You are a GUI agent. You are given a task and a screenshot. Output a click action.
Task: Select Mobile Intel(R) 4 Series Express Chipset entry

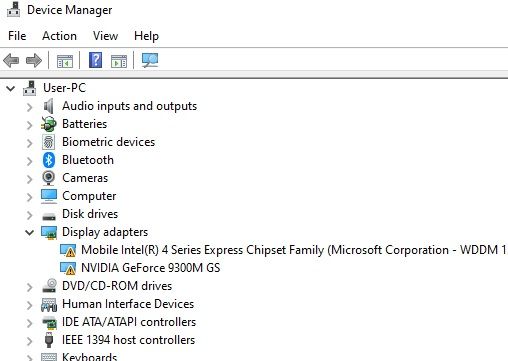pyautogui.click(x=294, y=250)
